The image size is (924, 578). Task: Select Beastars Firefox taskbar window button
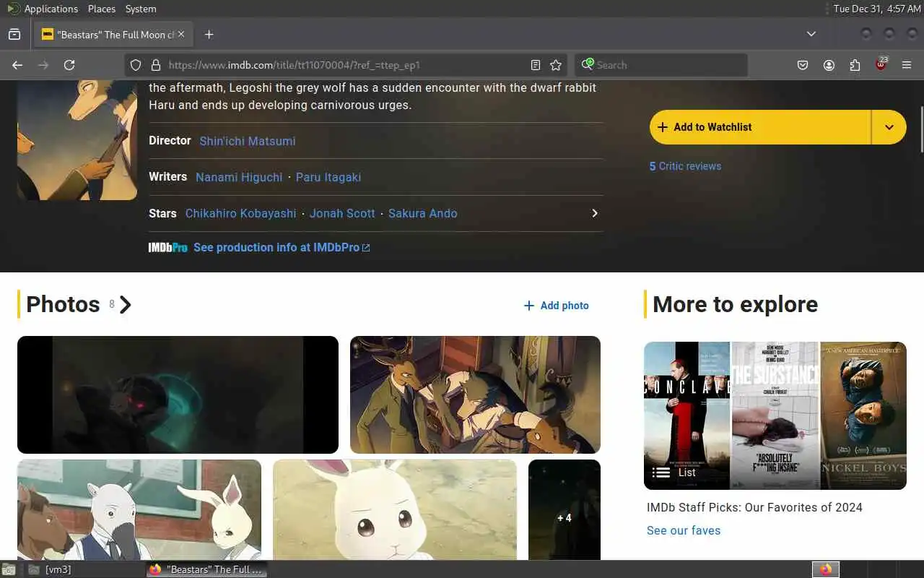[206, 569]
